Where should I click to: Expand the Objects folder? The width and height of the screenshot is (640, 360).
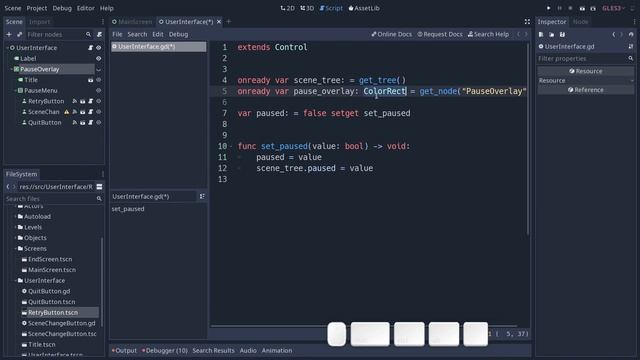[x=16, y=238]
